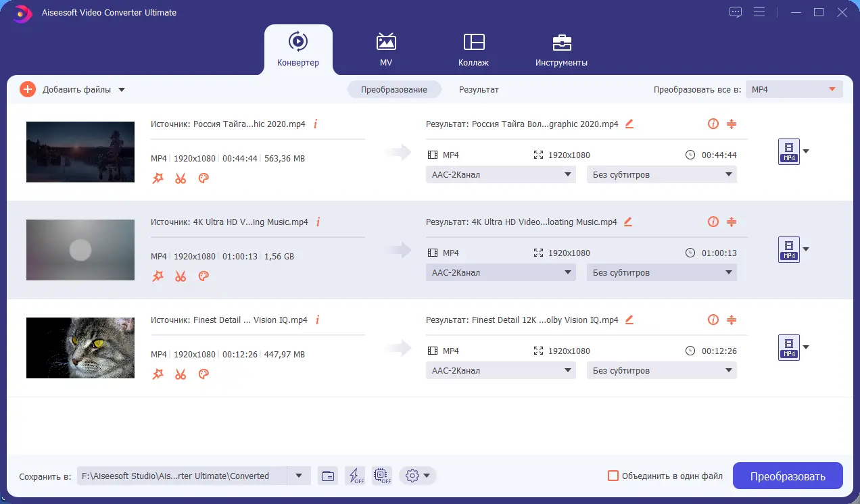Open the color palette effects for Россия Тайга video
The height and width of the screenshot is (504, 860).
[204, 178]
